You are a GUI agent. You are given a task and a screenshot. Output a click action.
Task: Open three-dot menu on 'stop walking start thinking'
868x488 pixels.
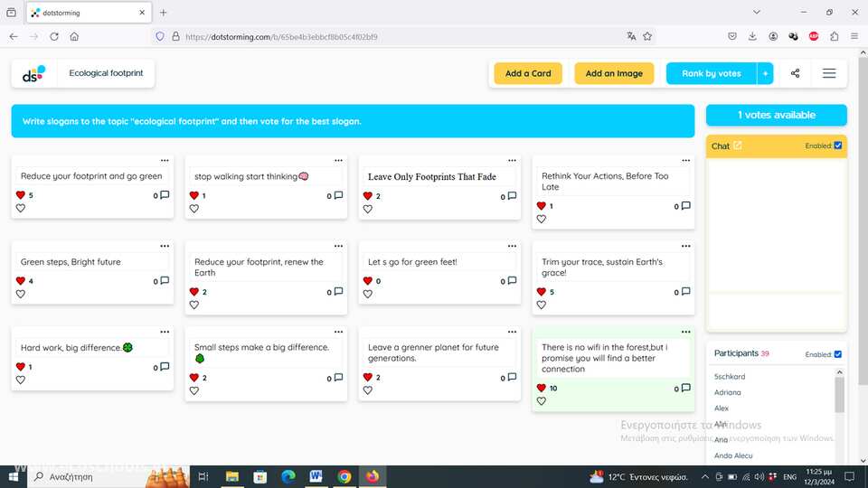(338, 161)
